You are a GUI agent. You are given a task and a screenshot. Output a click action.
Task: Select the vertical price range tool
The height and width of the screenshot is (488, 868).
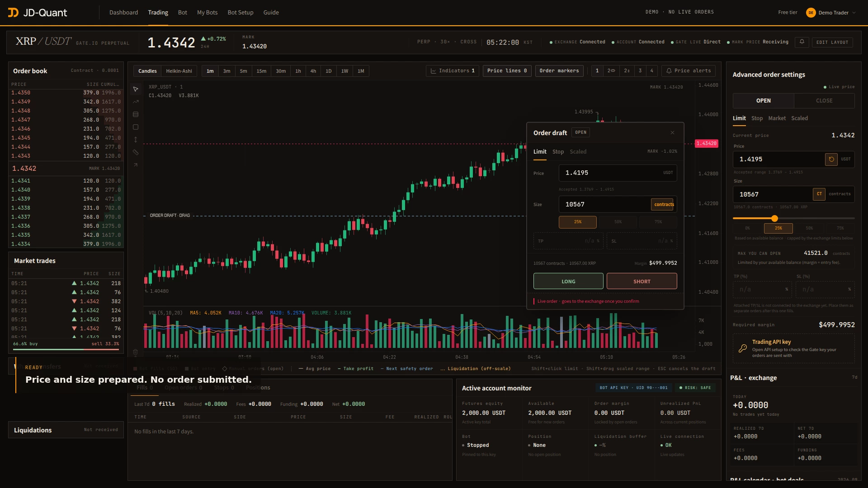click(136, 140)
